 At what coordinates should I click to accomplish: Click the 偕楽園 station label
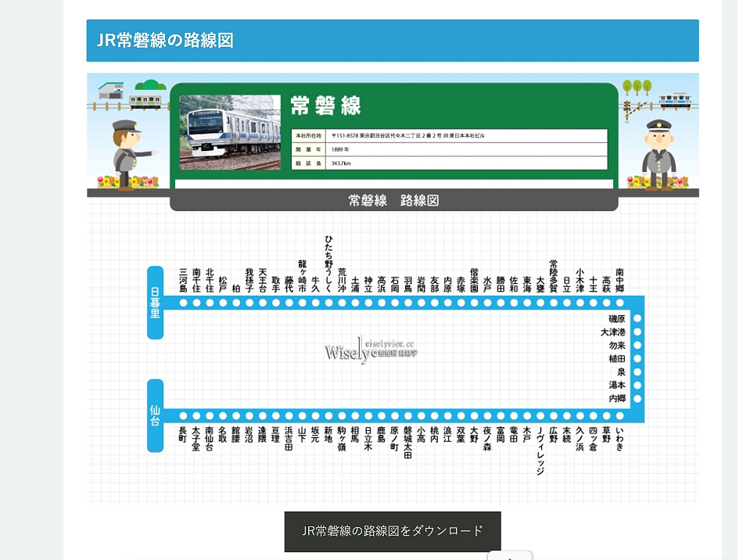point(474,281)
